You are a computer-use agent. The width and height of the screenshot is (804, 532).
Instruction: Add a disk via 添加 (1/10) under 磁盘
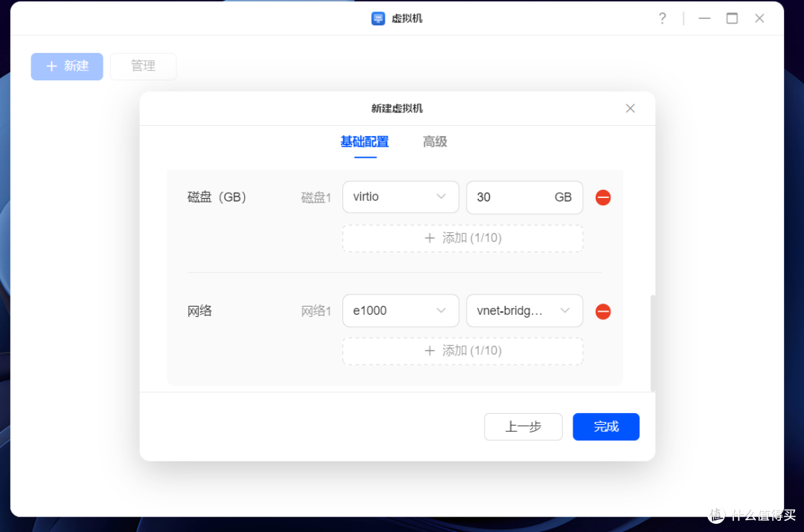point(462,238)
